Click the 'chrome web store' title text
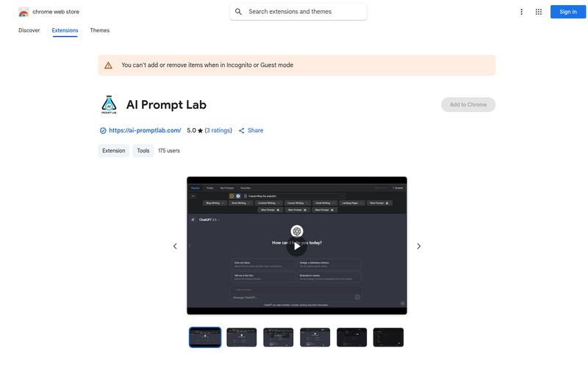Image resolution: width=588 pixels, height=365 pixels. pyautogui.click(x=56, y=12)
